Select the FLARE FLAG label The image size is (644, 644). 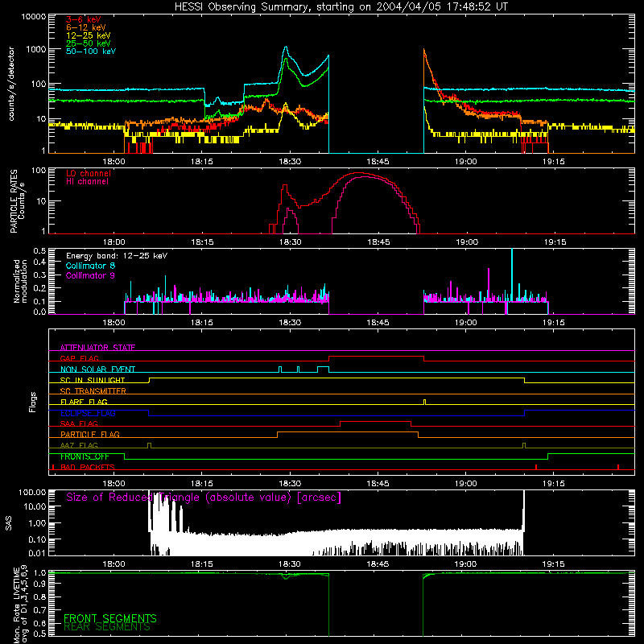[x=84, y=402]
